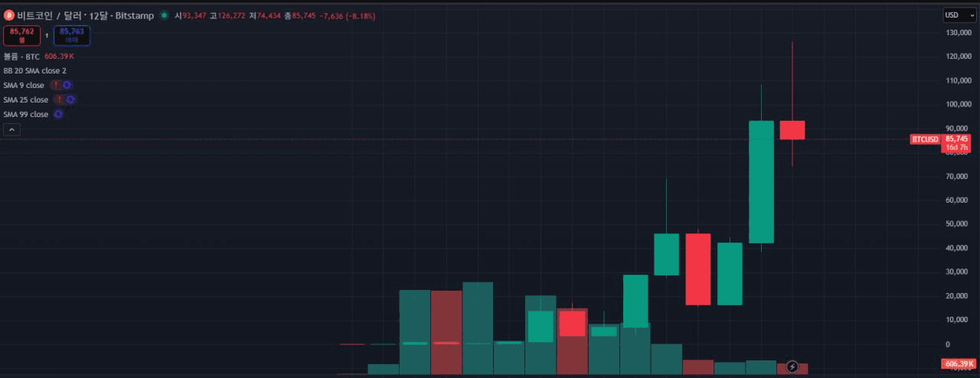The height and width of the screenshot is (378, 980).
Task: Select the BB 20 SMA close 2 indicator
Action: (x=34, y=70)
